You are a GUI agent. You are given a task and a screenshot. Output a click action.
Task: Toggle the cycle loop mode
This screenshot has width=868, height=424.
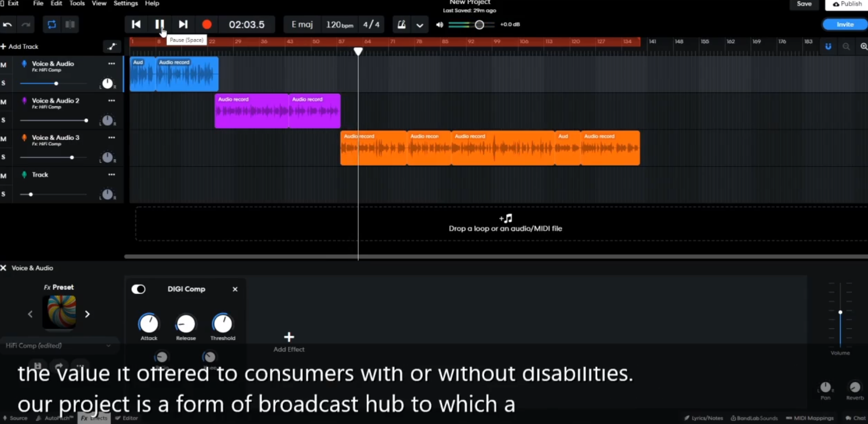[x=52, y=24]
